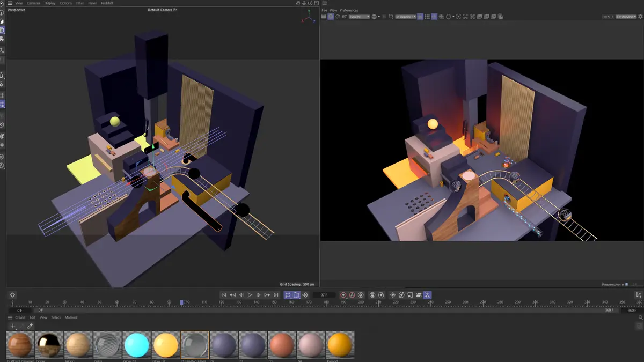The image size is (644, 362).
Task: Click the current frame field showing 97 F
Action: (x=324, y=295)
